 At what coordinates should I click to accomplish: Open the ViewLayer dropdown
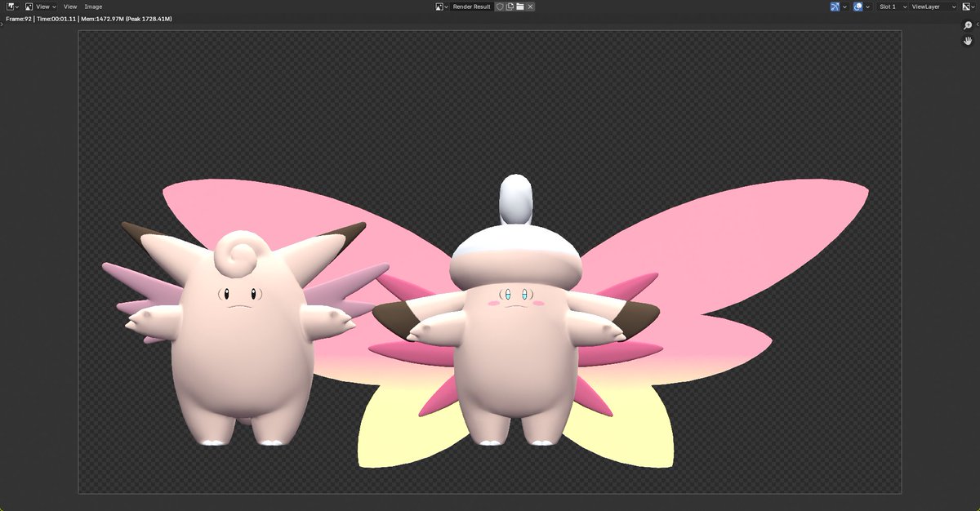[x=933, y=7]
